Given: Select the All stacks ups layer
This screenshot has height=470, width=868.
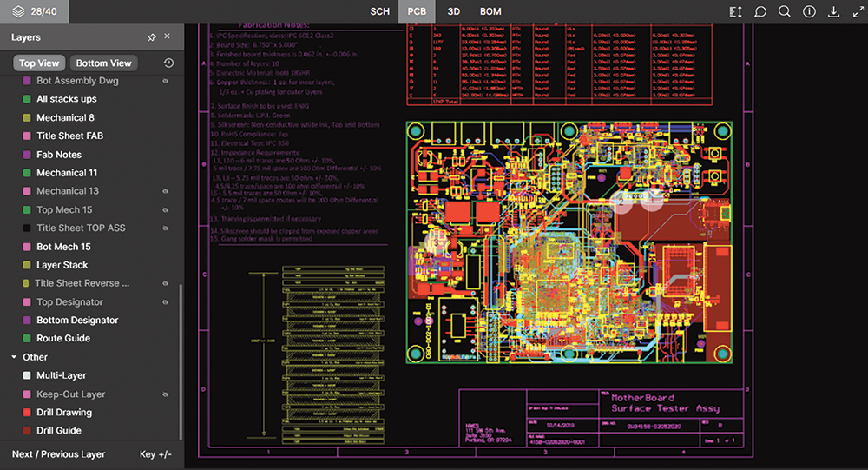Looking at the screenshot, I should point(67,99).
